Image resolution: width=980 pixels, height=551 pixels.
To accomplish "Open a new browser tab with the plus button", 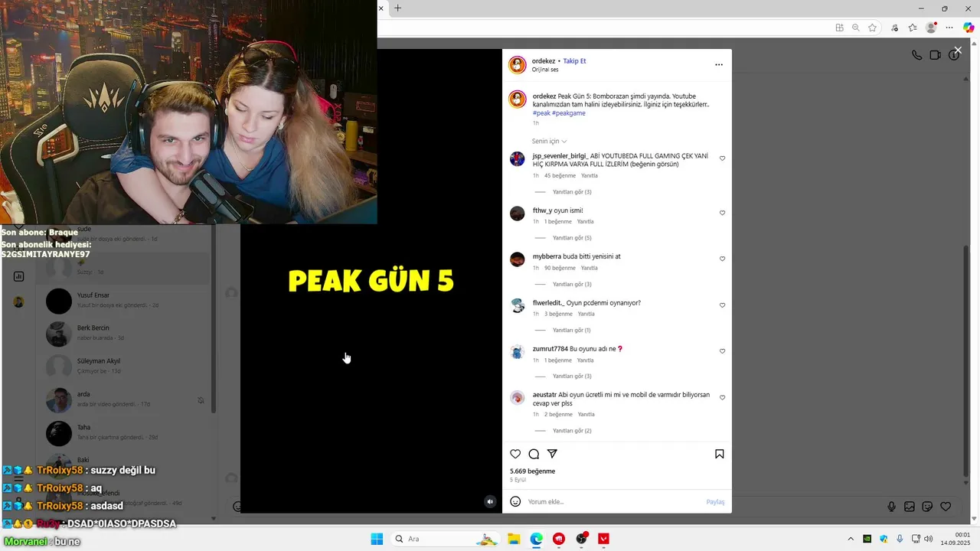I will point(397,8).
